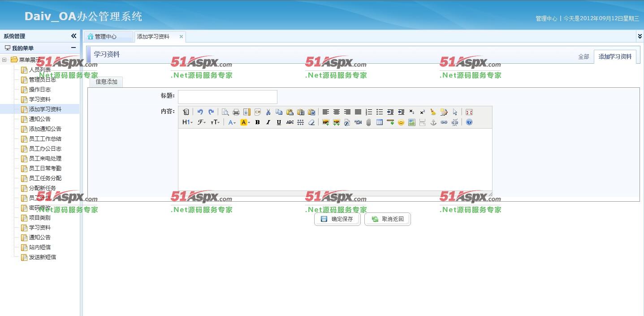This screenshot has height=316, width=644.
Task: Center align text in editor
Action: click(337, 112)
